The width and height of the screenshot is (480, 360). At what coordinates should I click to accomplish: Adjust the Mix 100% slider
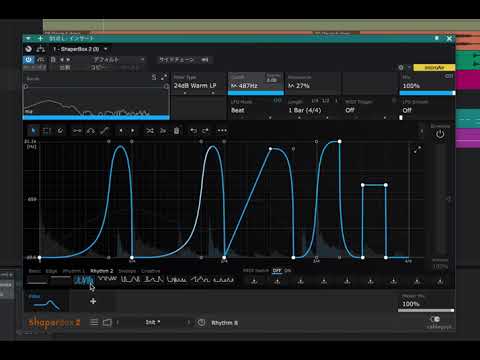point(427,93)
